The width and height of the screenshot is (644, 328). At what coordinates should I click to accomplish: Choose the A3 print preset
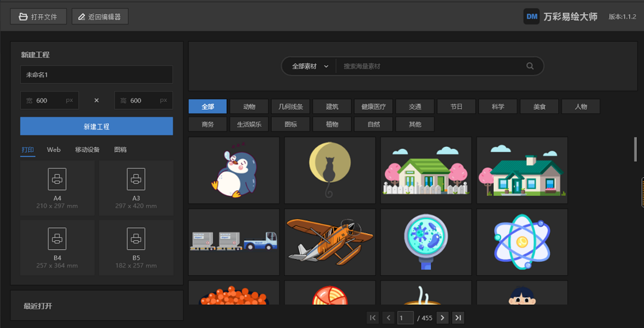point(136,188)
